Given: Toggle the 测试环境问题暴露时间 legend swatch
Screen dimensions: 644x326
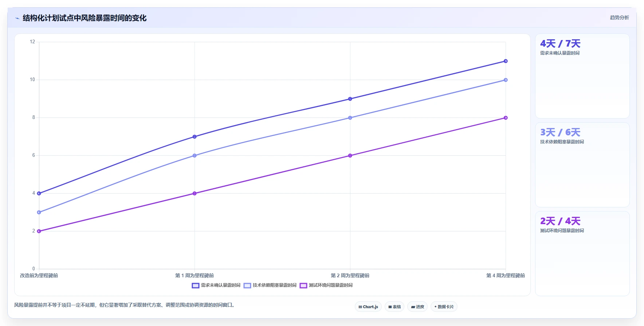Looking at the screenshot, I should click(x=303, y=286).
